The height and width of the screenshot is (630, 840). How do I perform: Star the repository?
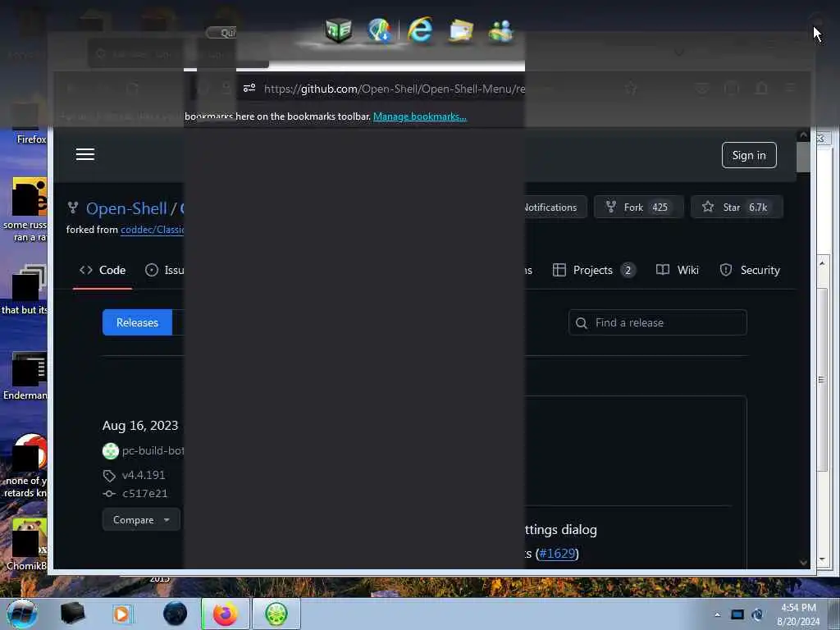737,208
